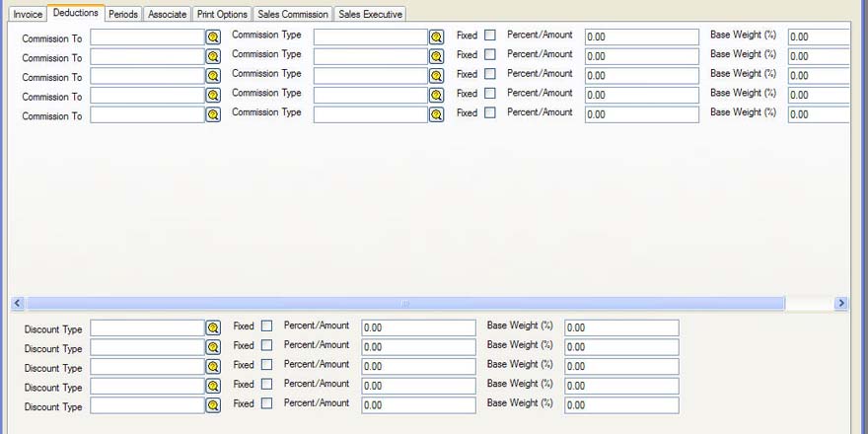Open lookup for third Commission To row
Viewport: 868px width, 434px height.
click(x=213, y=76)
